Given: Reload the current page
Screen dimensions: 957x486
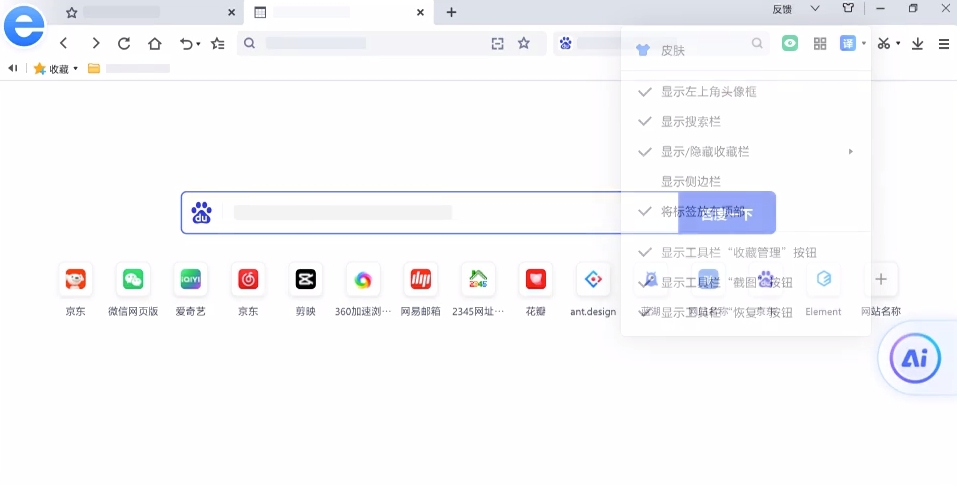Looking at the screenshot, I should pyautogui.click(x=124, y=43).
